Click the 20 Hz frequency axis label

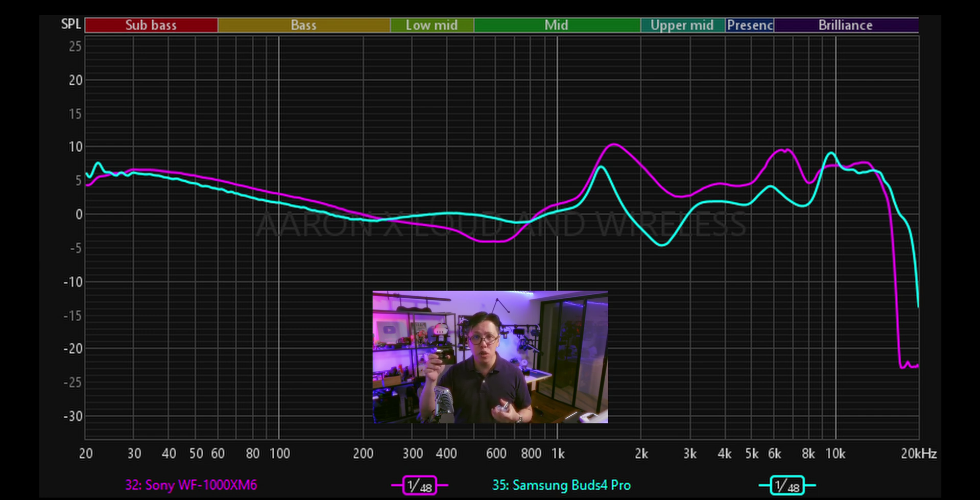[x=86, y=454]
